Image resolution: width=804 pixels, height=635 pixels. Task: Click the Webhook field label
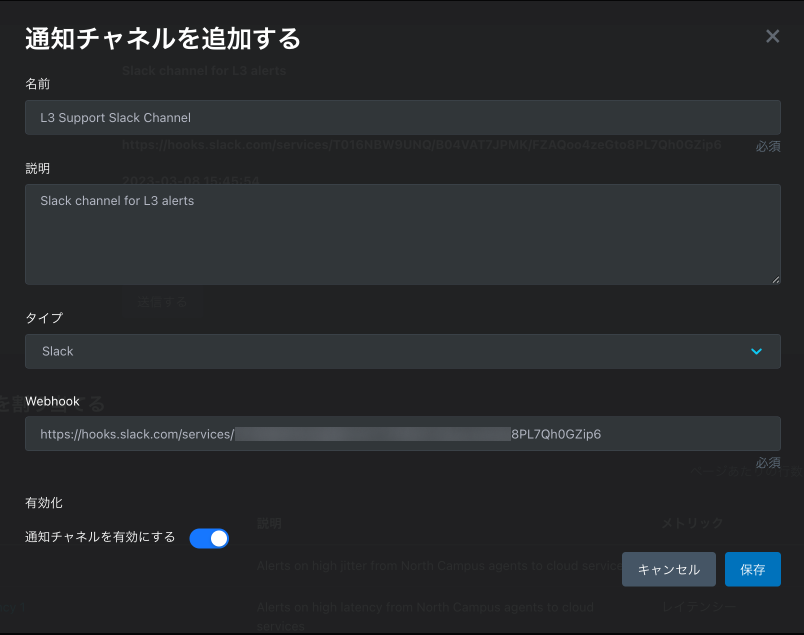pos(52,402)
